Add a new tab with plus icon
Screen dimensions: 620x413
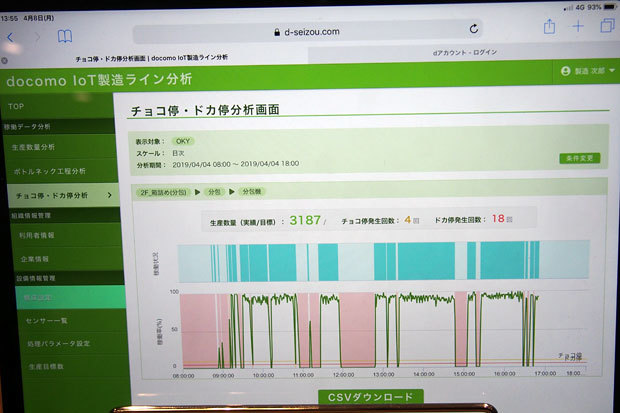(578, 27)
